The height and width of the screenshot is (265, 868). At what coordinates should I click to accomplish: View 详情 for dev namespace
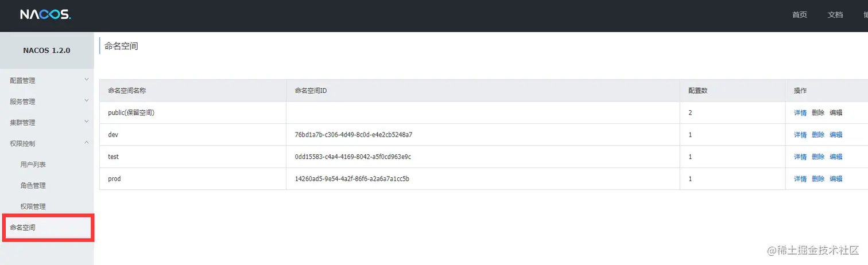pyautogui.click(x=800, y=135)
